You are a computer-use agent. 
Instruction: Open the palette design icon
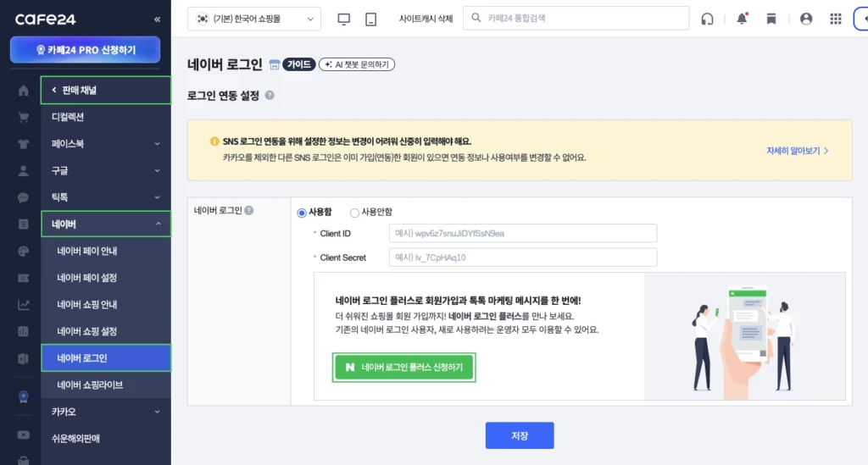(23, 251)
